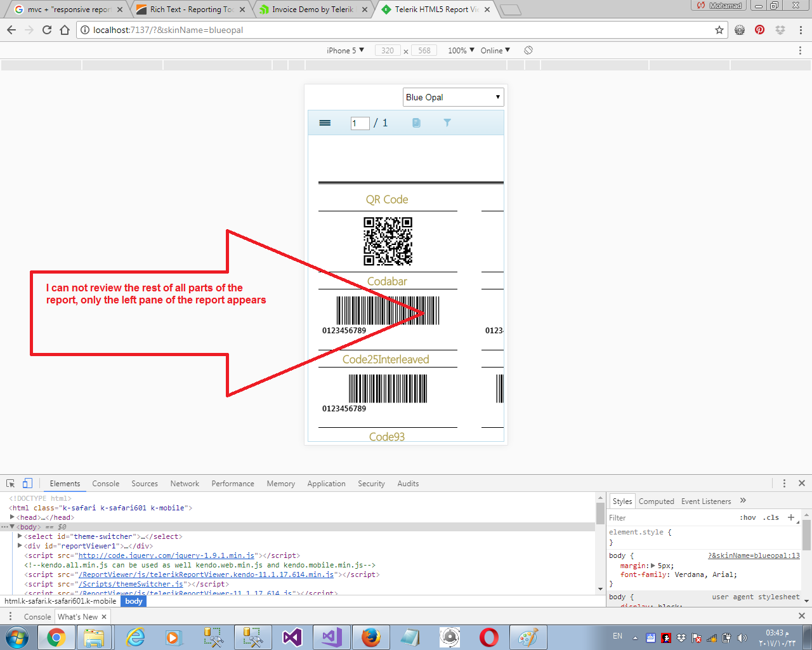Open the Windows Start menu
Viewport: 812px width, 650px height.
click(x=17, y=637)
